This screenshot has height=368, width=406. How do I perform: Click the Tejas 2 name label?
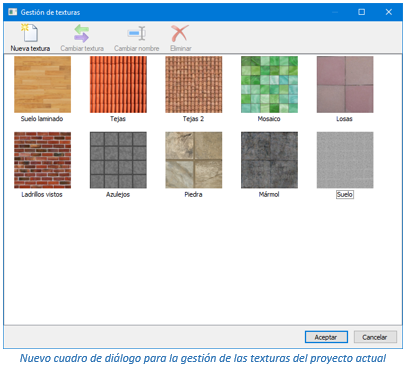(x=193, y=119)
